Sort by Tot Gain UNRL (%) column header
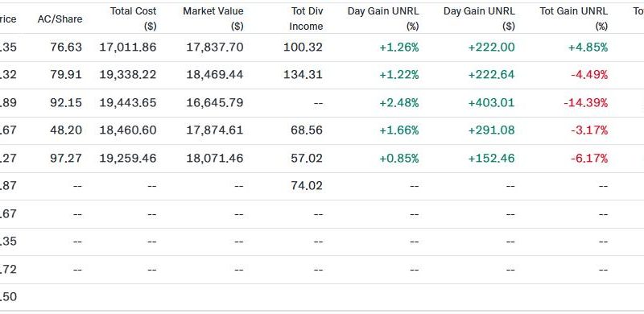Image resolution: width=644 pixels, height=314 pixels. click(x=573, y=19)
